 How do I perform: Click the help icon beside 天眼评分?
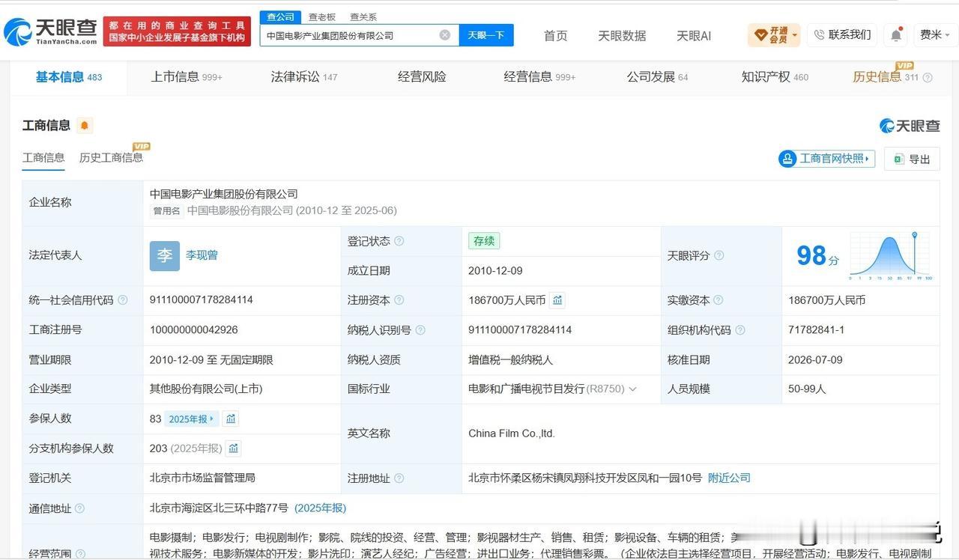click(719, 255)
